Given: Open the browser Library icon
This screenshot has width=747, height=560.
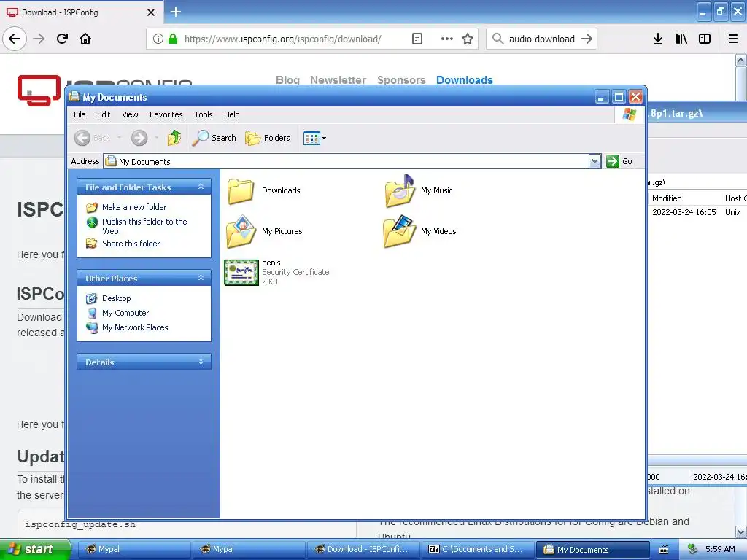Looking at the screenshot, I should [681, 39].
